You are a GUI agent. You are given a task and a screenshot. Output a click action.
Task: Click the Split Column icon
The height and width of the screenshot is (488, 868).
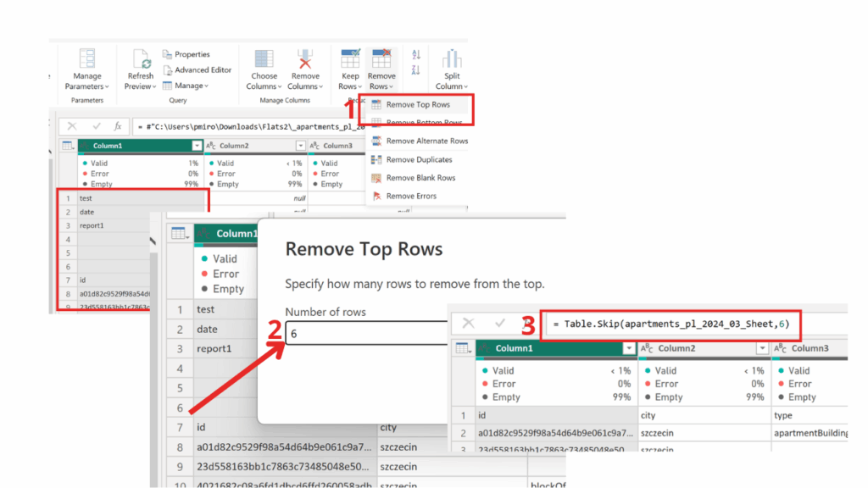[451, 58]
